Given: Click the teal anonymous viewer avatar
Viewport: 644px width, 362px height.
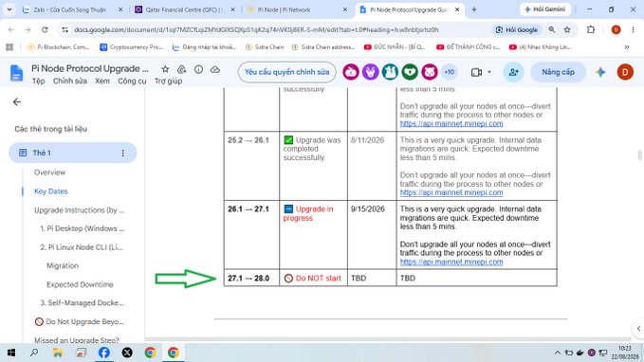Looking at the screenshot, I should click(390, 72).
